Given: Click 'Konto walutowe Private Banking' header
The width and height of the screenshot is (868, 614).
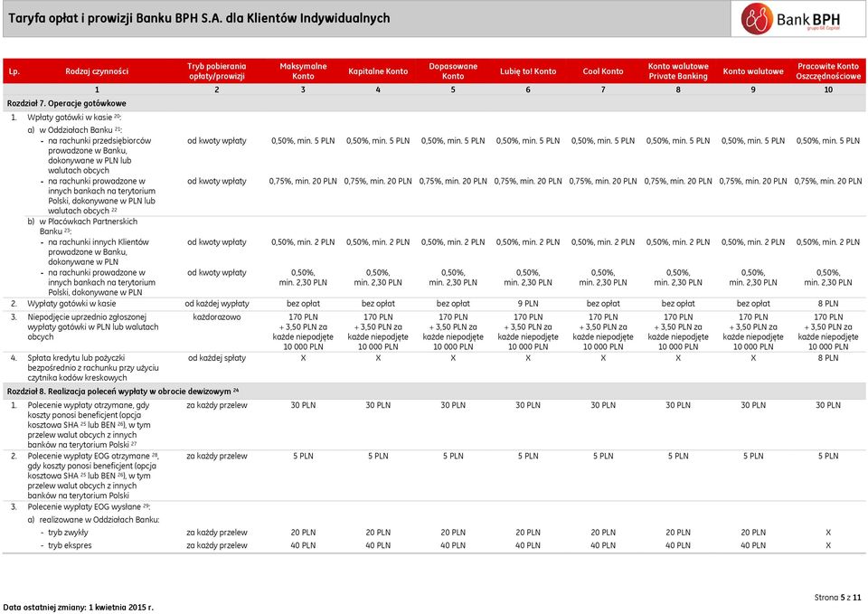Looking at the screenshot, I should click(x=678, y=71).
